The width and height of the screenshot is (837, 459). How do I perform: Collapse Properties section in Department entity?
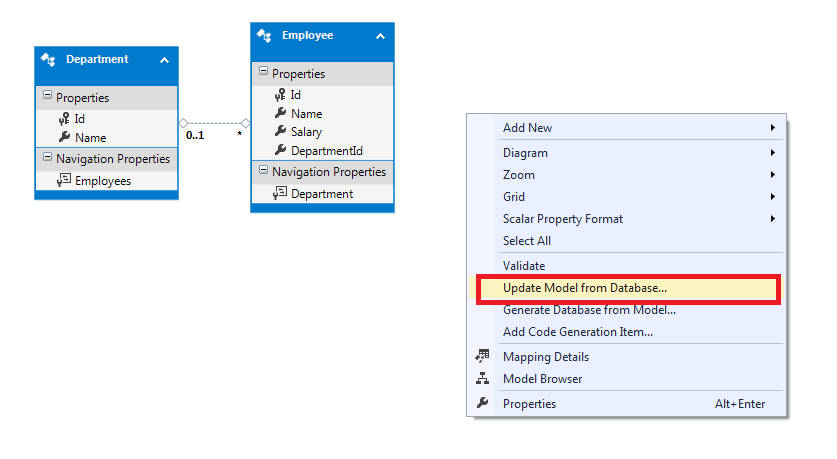point(48,95)
